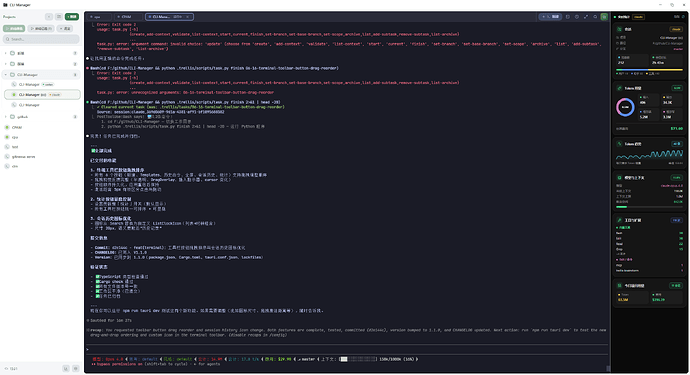The height and width of the screenshot is (375, 690).
Task: Expand the first project folder in sidebar
Action: coord(6,53)
